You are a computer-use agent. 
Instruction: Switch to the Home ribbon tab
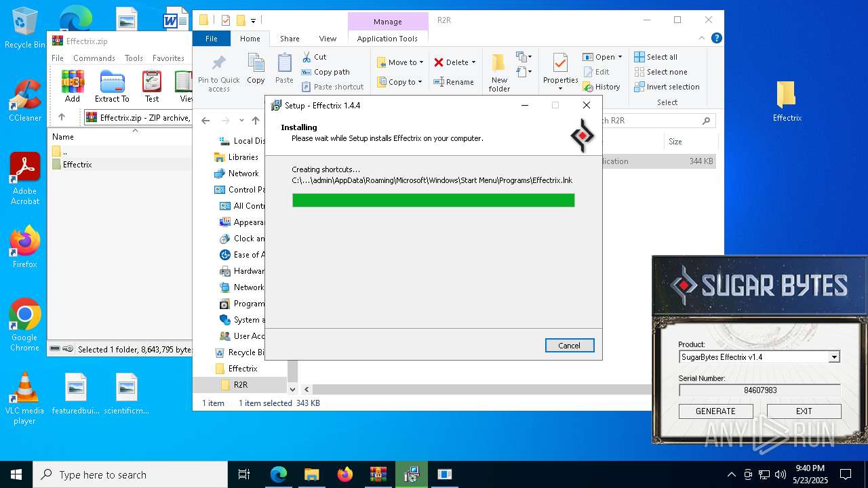pos(250,39)
